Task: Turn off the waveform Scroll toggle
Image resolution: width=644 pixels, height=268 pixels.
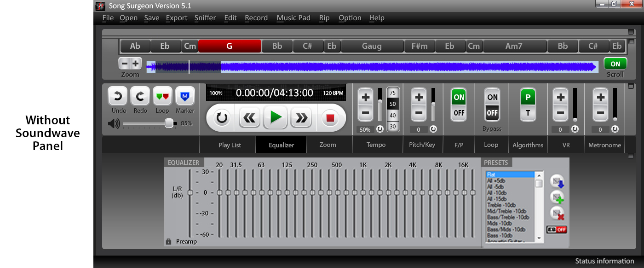Action: 615,64
